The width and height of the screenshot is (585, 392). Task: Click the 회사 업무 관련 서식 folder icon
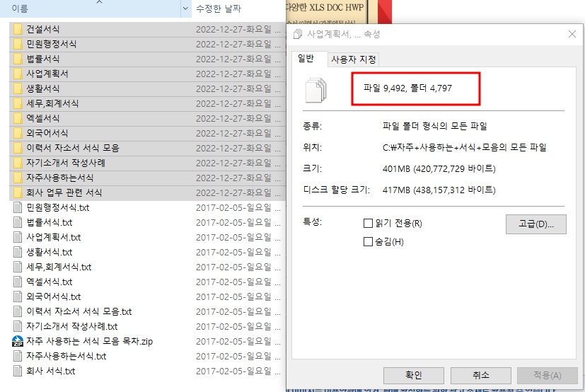(18, 192)
